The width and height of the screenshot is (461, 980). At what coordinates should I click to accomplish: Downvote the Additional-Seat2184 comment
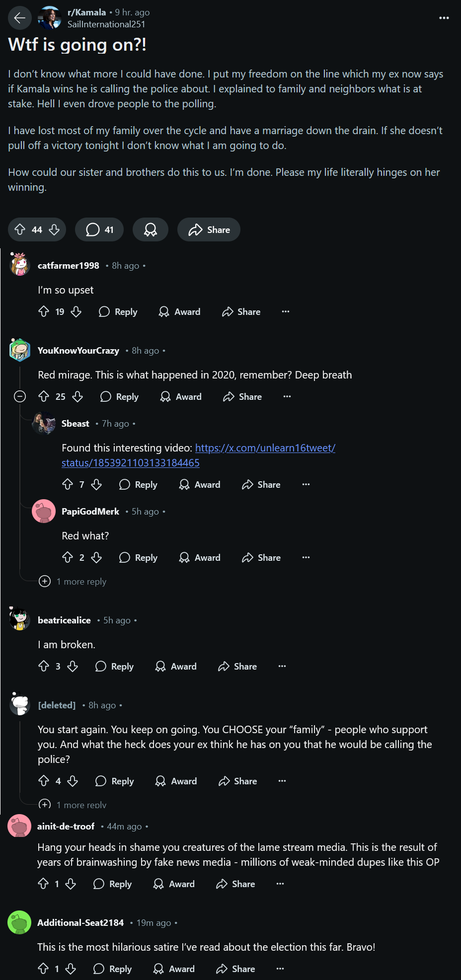tap(71, 969)
